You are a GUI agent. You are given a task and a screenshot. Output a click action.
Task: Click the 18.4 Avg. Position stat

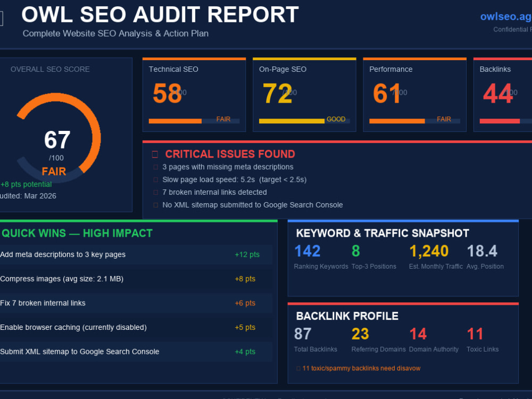coord(485,257)
